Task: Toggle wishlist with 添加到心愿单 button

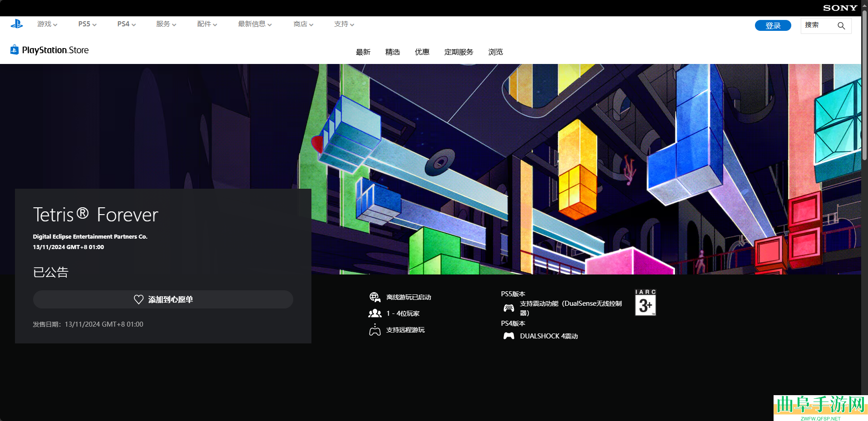Action: pyautogui.click(x=163, y=299)
